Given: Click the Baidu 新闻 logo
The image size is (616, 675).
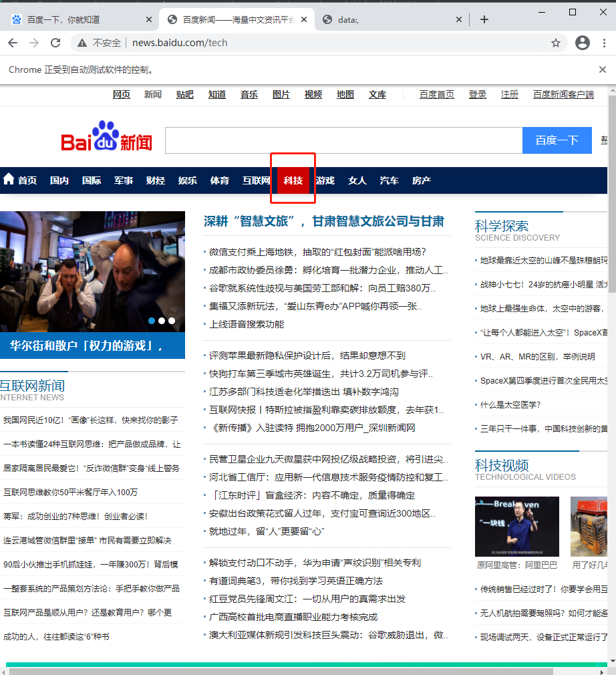Looking at the screenshot, I should coord(106,136).
